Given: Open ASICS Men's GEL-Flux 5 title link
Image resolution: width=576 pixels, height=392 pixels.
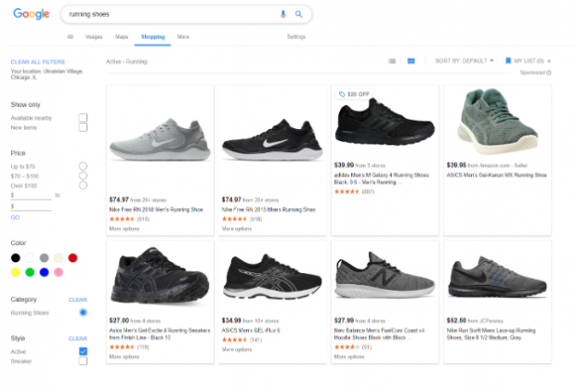Looking at the screenshot, I should coord(251,331).
